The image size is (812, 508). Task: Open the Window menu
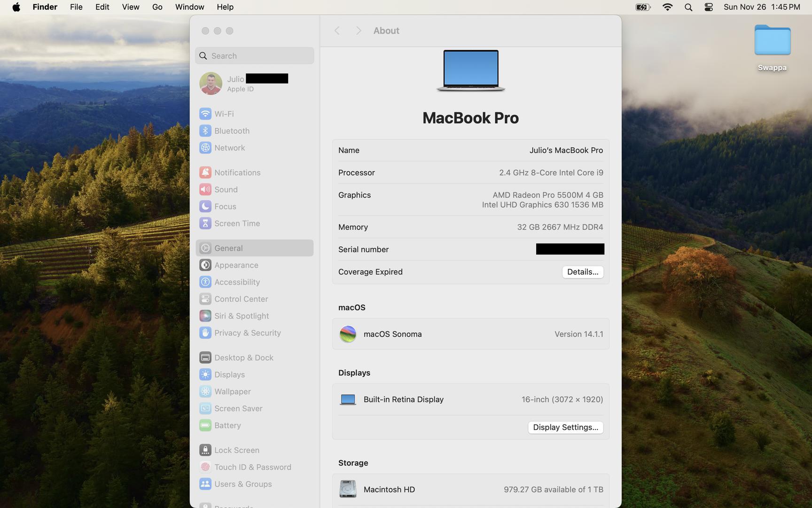(x=189, y=7)
